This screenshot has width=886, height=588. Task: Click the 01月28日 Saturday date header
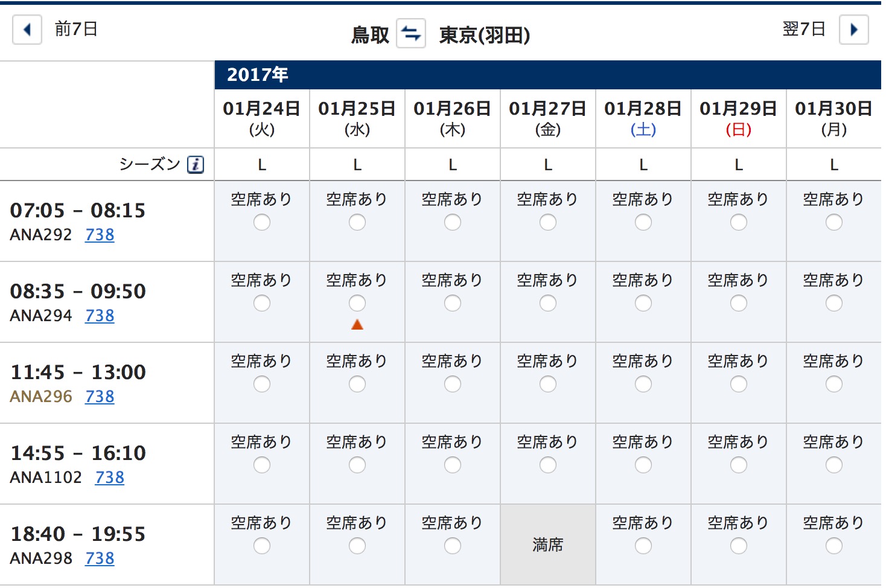pyautogui.click(x=643, y=118)
